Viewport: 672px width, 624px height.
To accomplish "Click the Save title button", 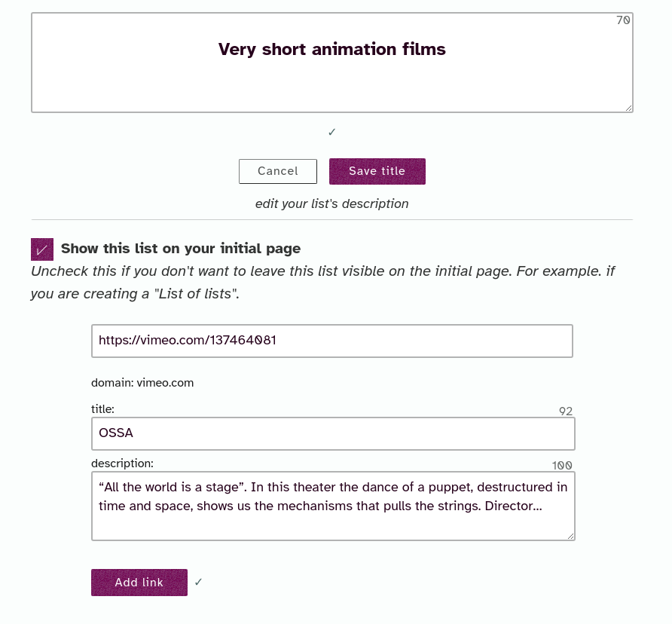I will 377,171.
